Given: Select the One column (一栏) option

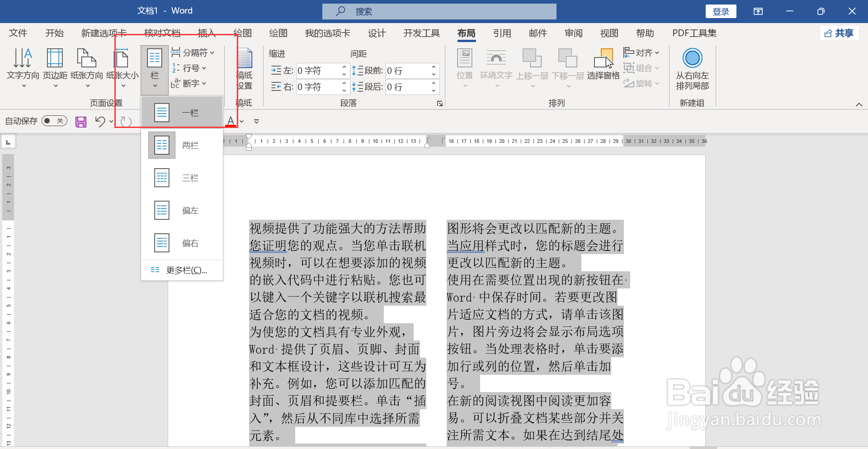Looking at the screenshot, I should pos(182,113).
